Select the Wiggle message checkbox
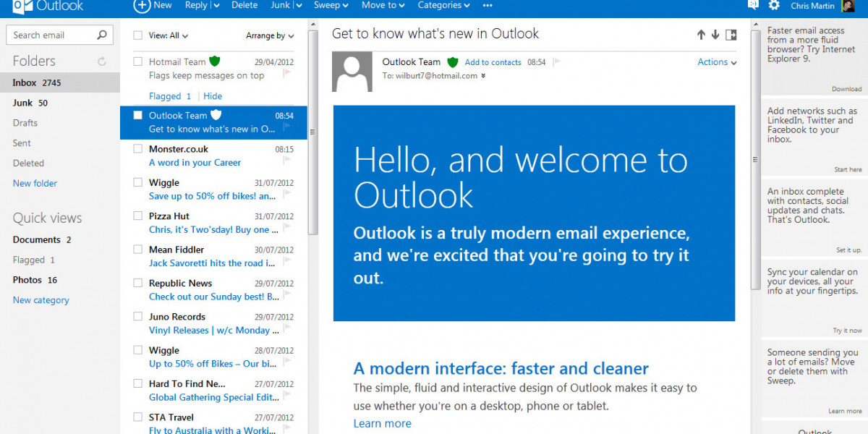The image size is (868, 434). [137, 182]
